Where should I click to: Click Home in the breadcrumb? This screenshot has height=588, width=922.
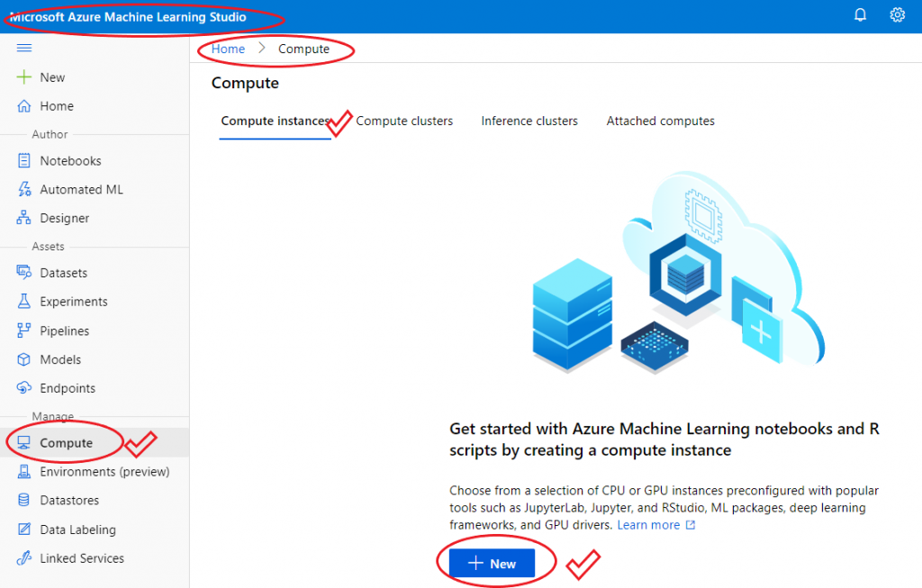click(228, 49)
